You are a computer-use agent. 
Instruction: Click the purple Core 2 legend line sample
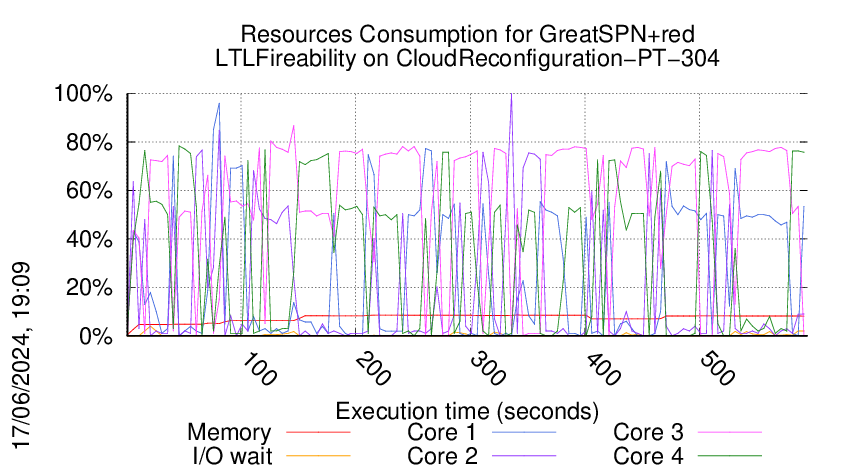[x=524, y=456]
